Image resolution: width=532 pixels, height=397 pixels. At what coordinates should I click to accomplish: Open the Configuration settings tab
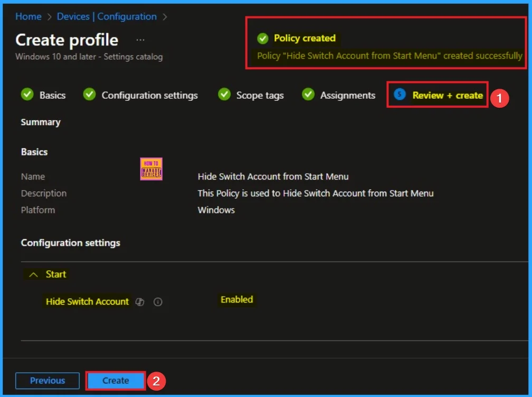(x=150, y=96)
